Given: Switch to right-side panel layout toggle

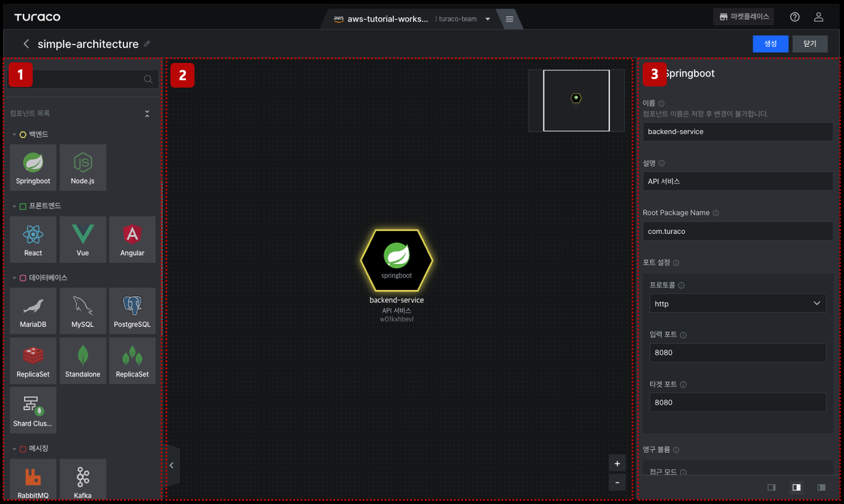Looking at the screenshot, I should (x=821, y=487).
